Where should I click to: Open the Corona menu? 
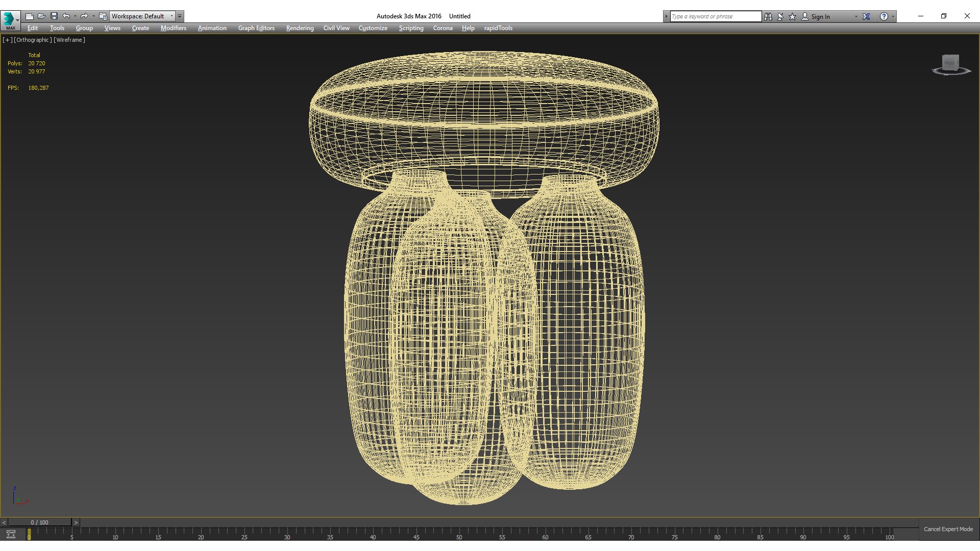click(443, 28)
